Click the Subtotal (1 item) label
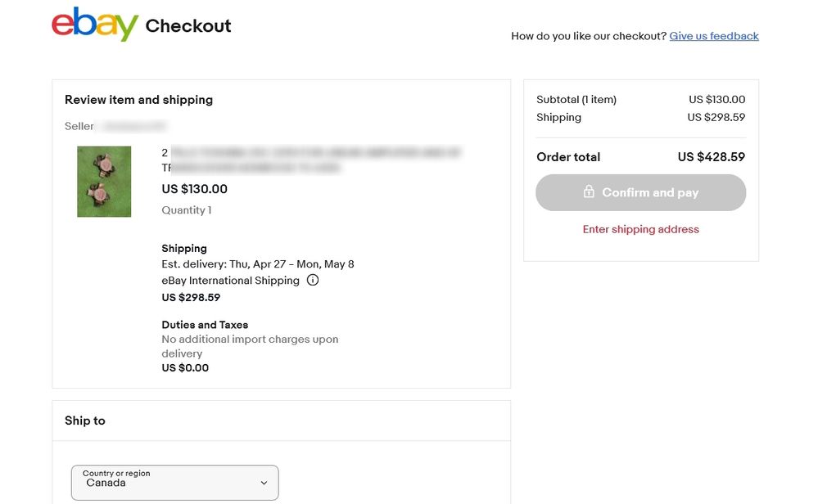The width and height of the screenshot is (818, 504). (x=576, y=100)
